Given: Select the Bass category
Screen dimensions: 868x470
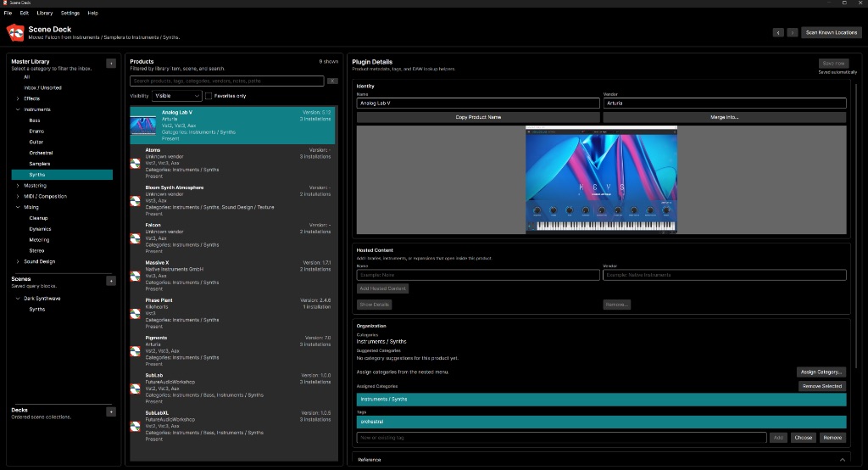Looking at the screenshot, I should pos(34,120).
